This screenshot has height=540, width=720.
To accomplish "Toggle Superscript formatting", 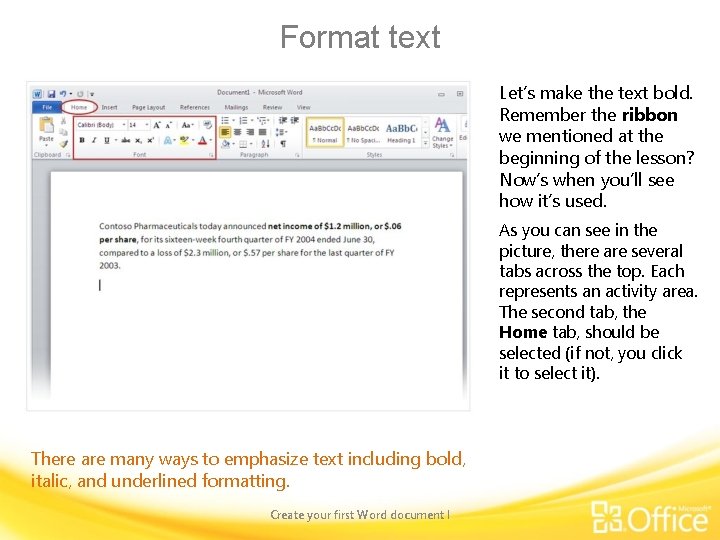I will coord(150,141).
